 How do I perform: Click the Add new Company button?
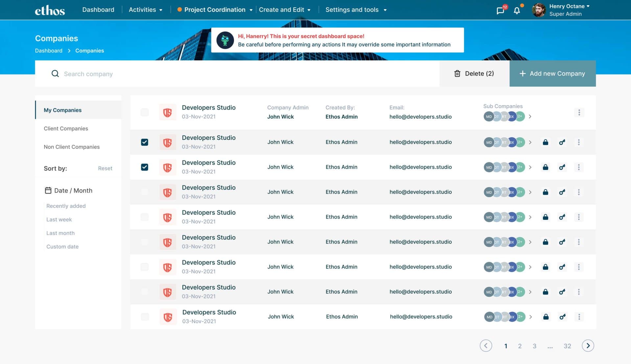[x=552, y=74]
